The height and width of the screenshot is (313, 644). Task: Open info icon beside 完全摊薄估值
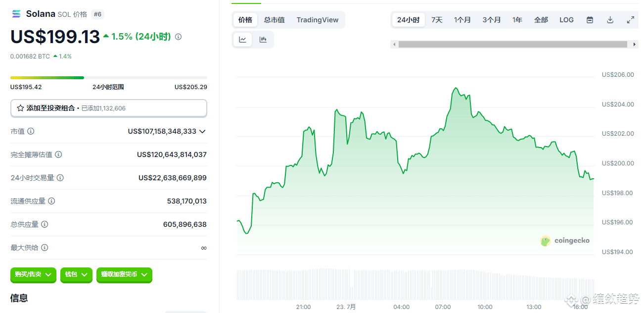(x=58, y=155)
